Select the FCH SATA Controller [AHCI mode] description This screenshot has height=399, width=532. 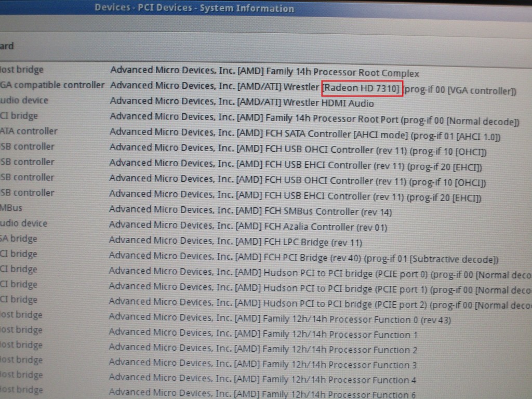pyautogui.click(x=304, y=134)
